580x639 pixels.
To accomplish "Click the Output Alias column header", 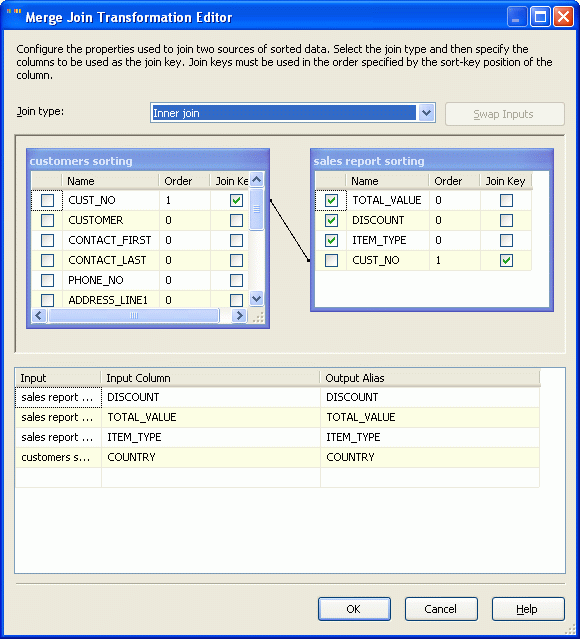I will click(x=430, y=378).
